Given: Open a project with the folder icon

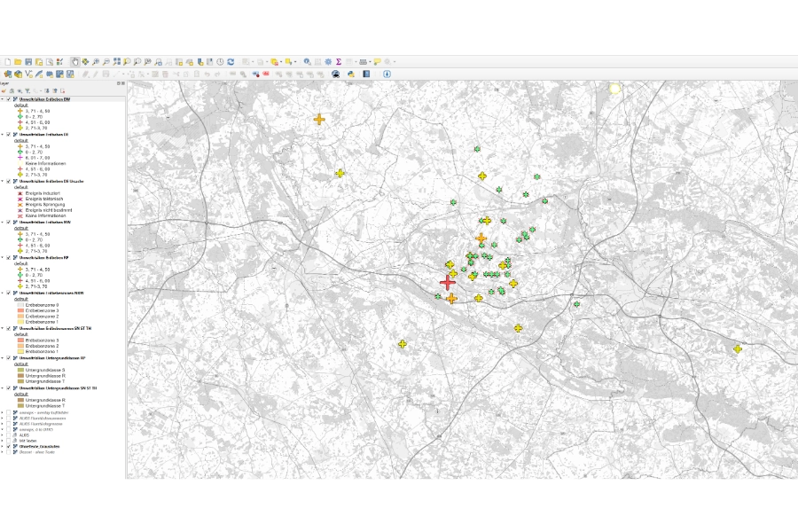Looking at the screenshot, I should click(18, 61).
